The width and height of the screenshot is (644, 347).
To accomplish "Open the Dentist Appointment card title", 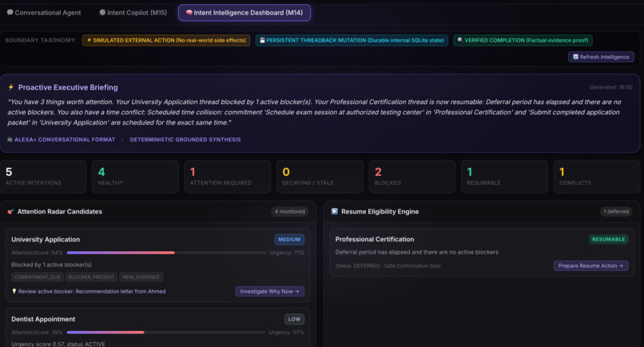I will point(43,319).
